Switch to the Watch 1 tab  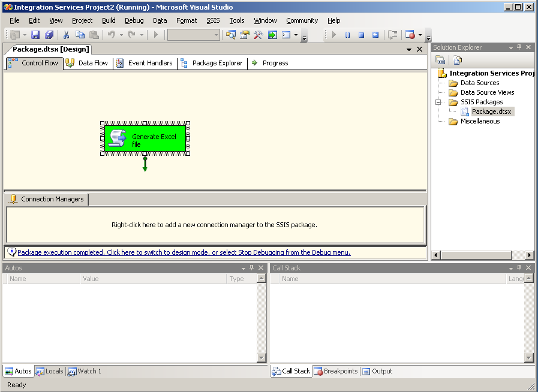pyautogui.click(x=85, y=371)
